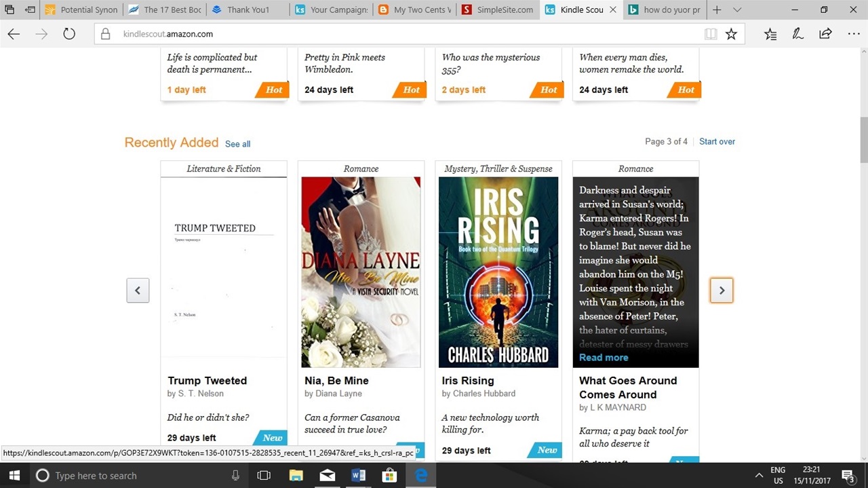Click author name Diana Layne
The height and width of the screenshot is (488, 868).
[338, 394]
